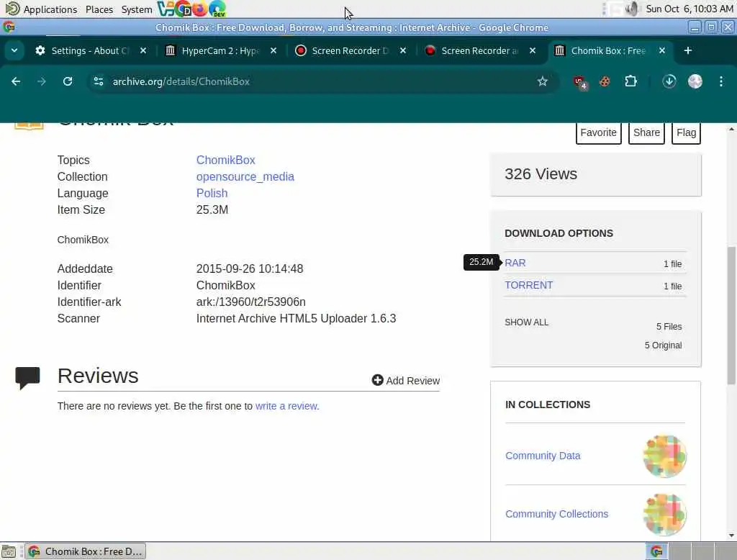Image resolution: width=737 pixels, height=560 pixels.
Task: Click the Community Data thumbnail image
Action: click(664, 456)
